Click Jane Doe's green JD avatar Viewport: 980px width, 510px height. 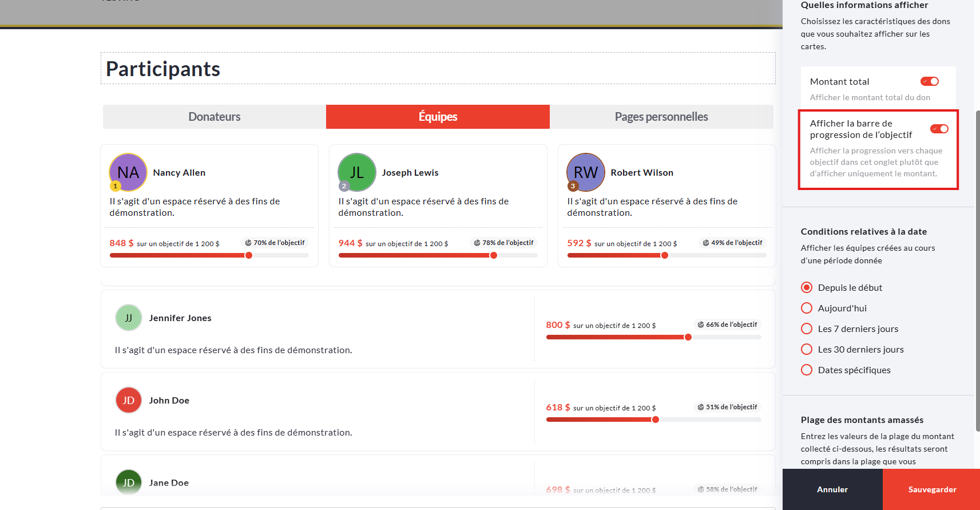coord(129,483)
